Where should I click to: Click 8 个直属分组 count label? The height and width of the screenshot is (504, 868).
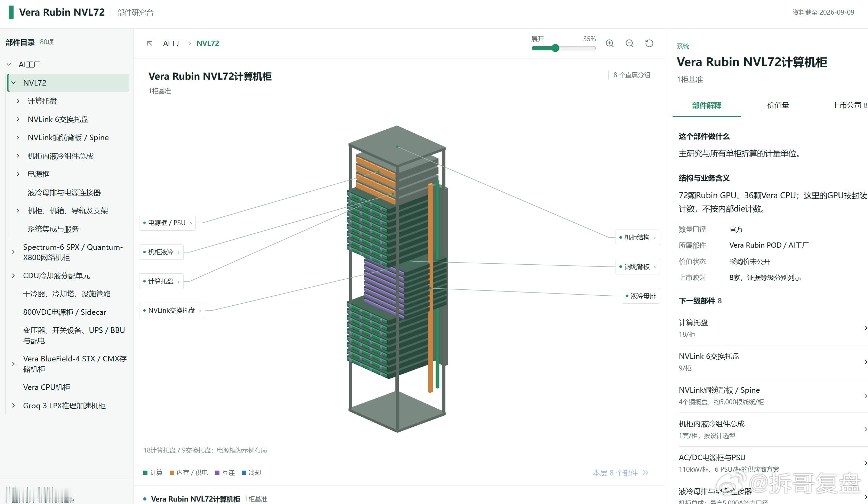(632, 75)
